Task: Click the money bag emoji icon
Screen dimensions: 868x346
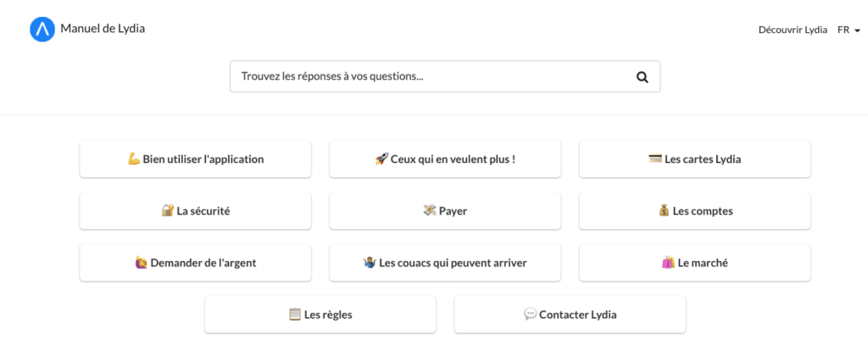Action: tap(664, 211)
